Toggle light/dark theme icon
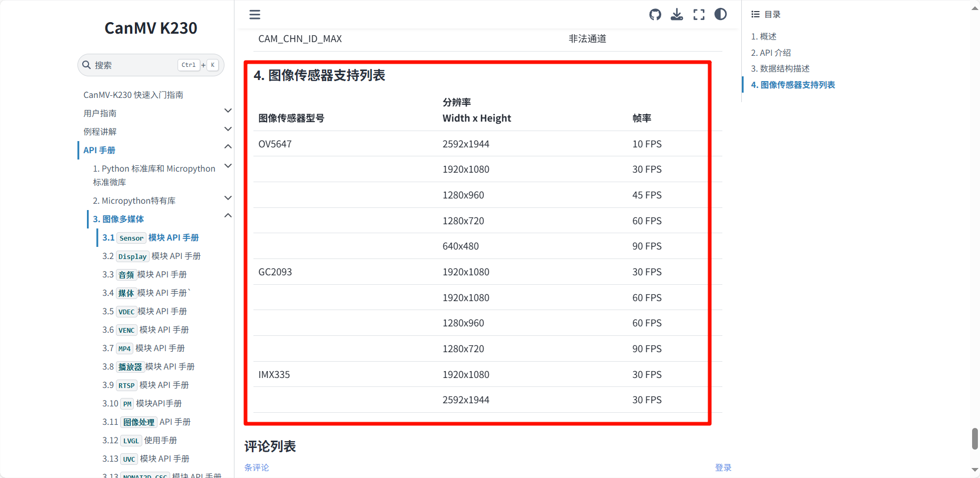The width and height of the screenshot is (980, 478). pyautogui.click(x=720, y=15)
